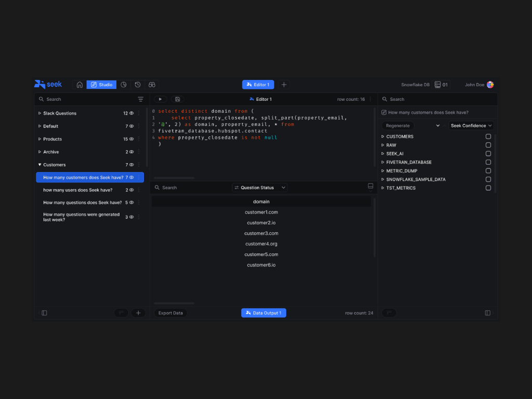Screen dimensions: 532x399
Task: Open the Home icon in top navigation
Action: [79, 85]
